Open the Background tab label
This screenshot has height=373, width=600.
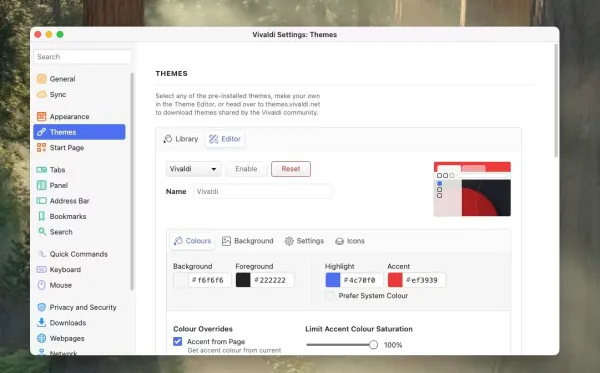[254, 241]
